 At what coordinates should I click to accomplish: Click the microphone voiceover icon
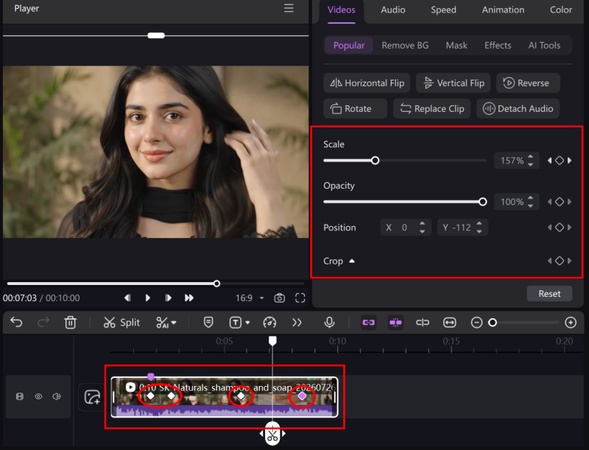click(x=329, y=323)
